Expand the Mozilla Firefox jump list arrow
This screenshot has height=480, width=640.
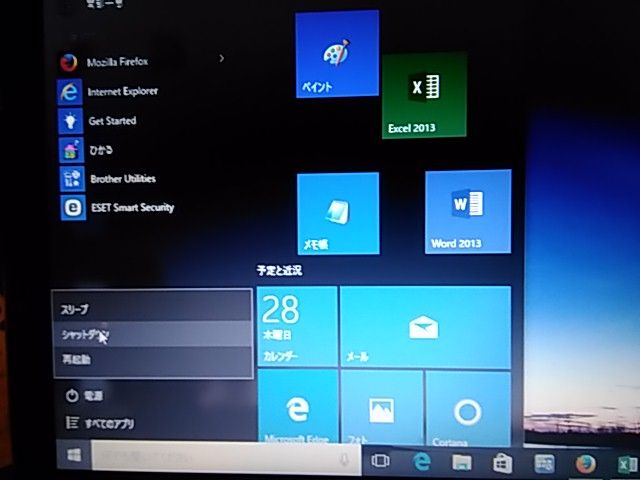221,59
